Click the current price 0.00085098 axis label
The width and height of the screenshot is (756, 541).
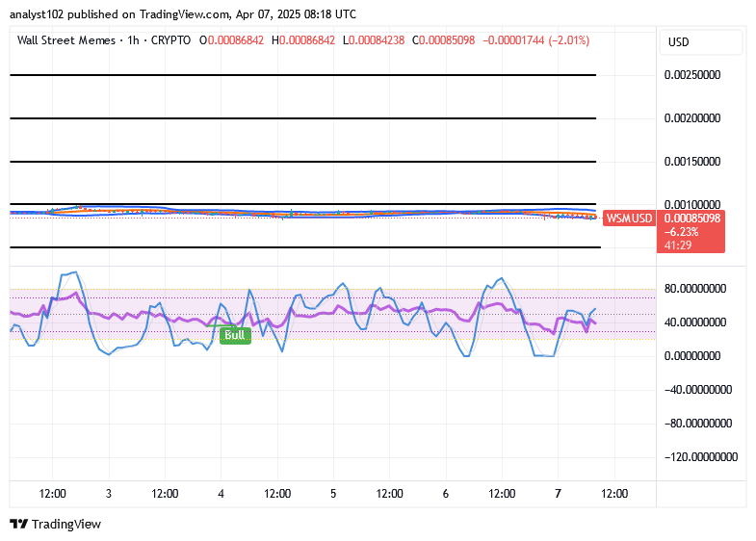(x=691, y=219)
